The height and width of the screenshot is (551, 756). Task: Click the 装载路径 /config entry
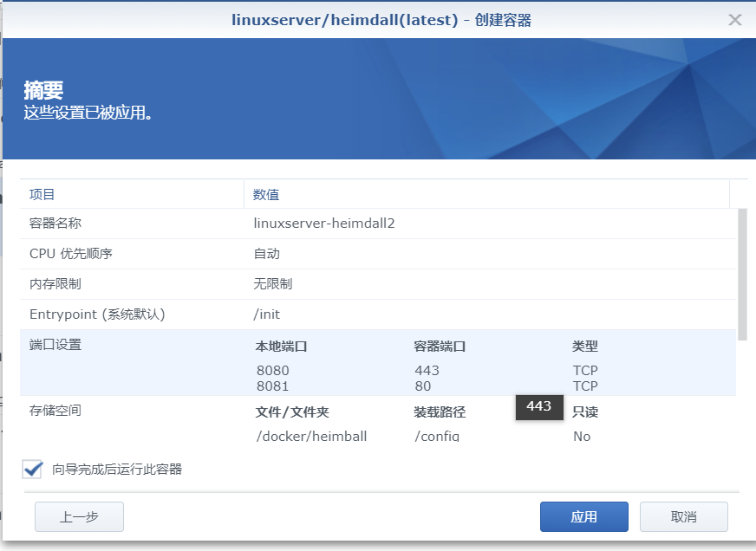point(432,436)
